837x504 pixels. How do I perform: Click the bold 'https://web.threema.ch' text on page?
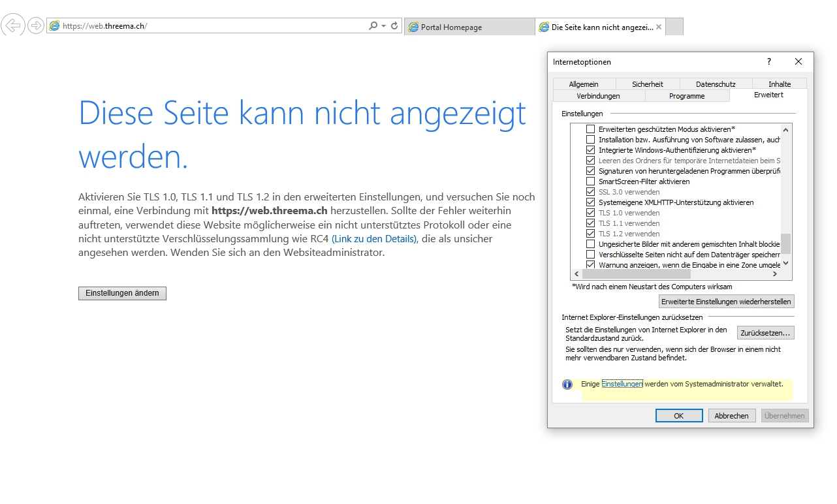(x=270, y=211)
